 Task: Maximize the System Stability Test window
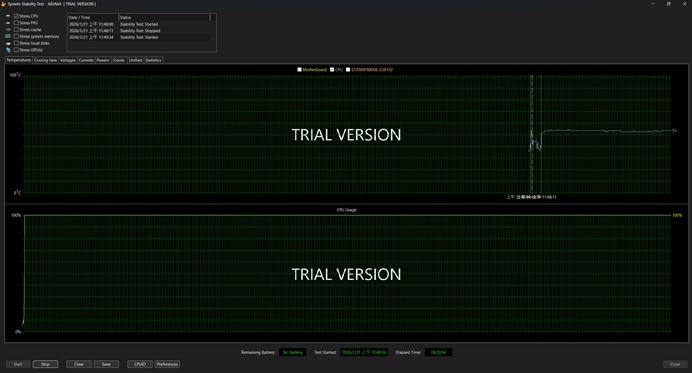pos(668,4)
